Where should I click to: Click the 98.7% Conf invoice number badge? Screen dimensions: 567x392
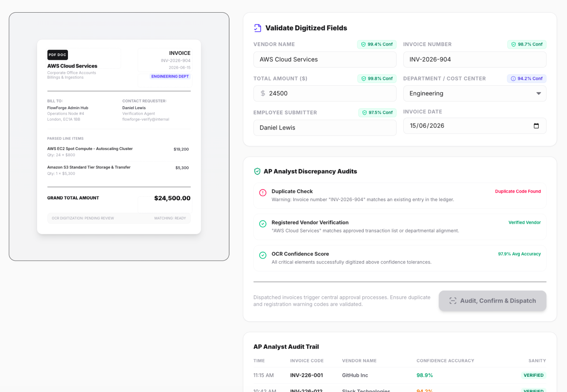pyautogui.click(x=527, y=44)
